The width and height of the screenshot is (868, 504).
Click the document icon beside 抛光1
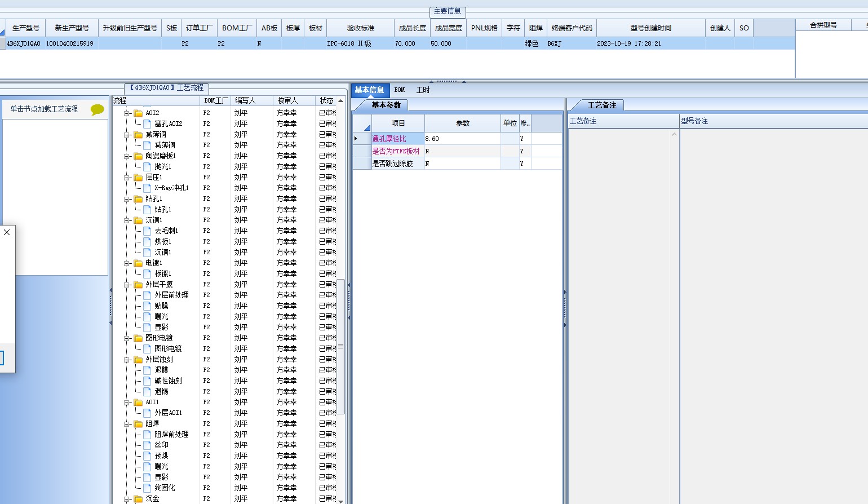pos(147,166)
